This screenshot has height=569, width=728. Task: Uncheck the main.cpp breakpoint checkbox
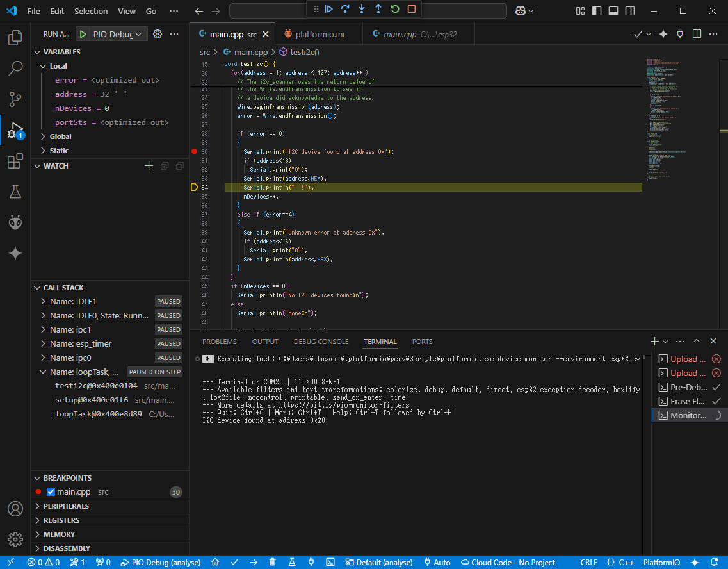(x=51, y=492)
